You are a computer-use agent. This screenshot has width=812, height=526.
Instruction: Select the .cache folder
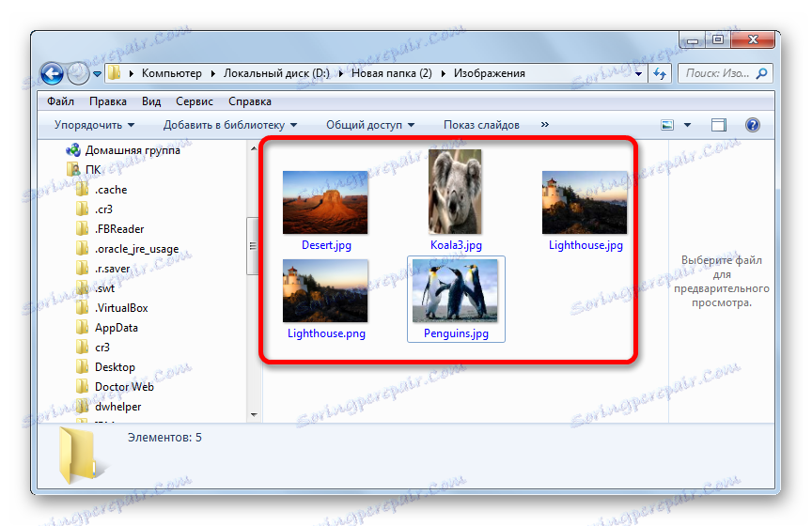[x=111, y=190]
